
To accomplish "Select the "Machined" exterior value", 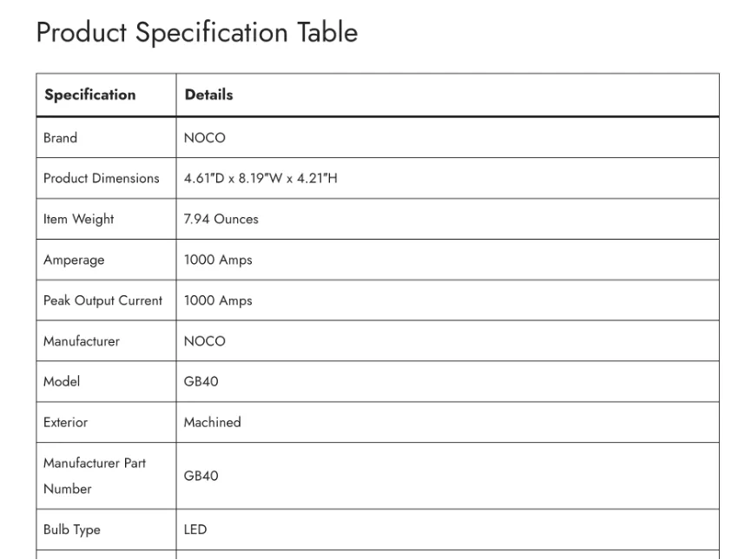I will pos(213,423).
